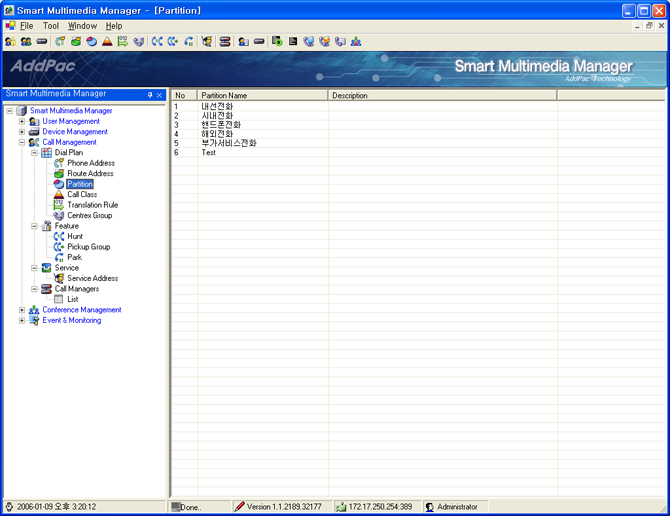Click the Phone Address icon in tree
This screenshot has width=670, height=516.
click(x=59, y=163)
